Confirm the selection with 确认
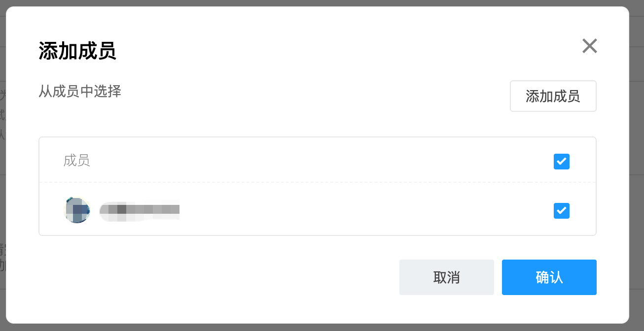This screenshot has height=331, width=644. coord(549,277)
